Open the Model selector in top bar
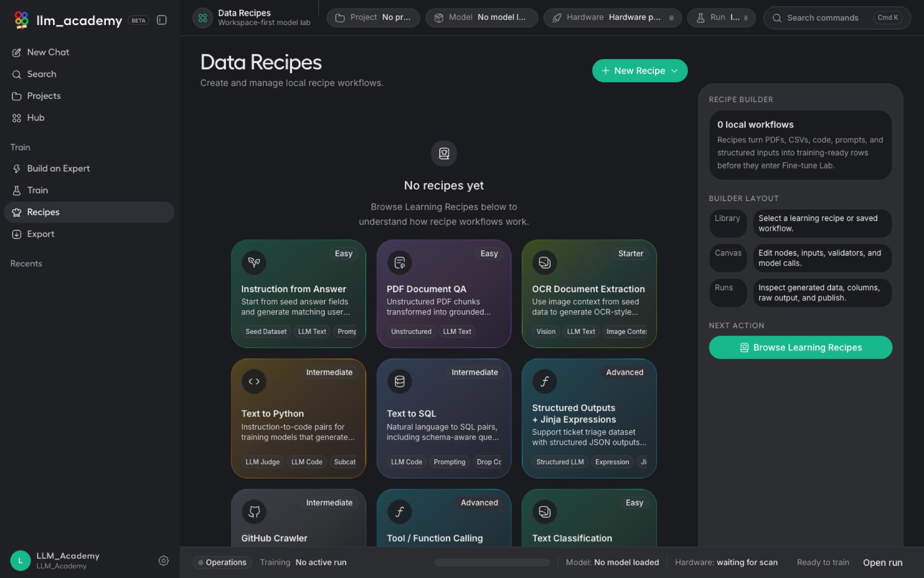Image resolution: width=924 pixels, height=578 pixels. tap(481, 18)
